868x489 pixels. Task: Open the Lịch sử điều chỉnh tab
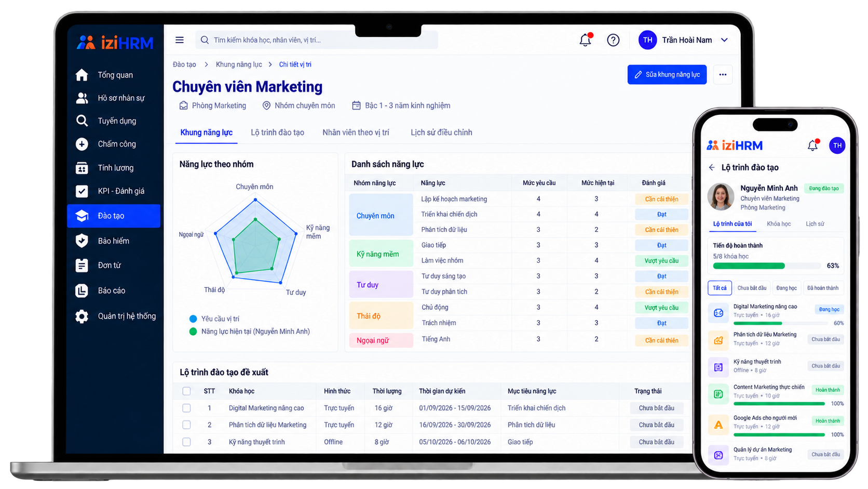point(441,133)
